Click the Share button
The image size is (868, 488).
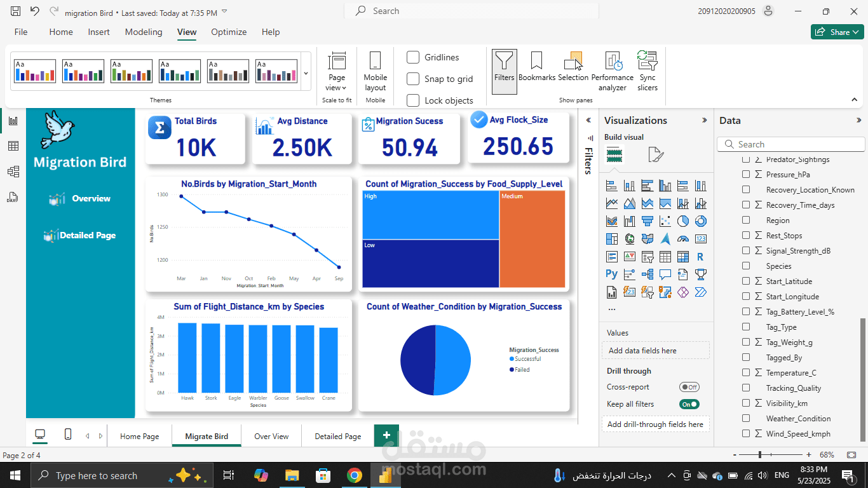click(x=837, y=32)
